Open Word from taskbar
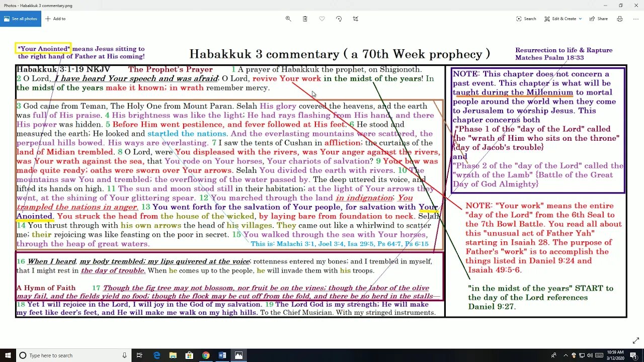This screenshot has width=644, height=362. coord(222,355)
